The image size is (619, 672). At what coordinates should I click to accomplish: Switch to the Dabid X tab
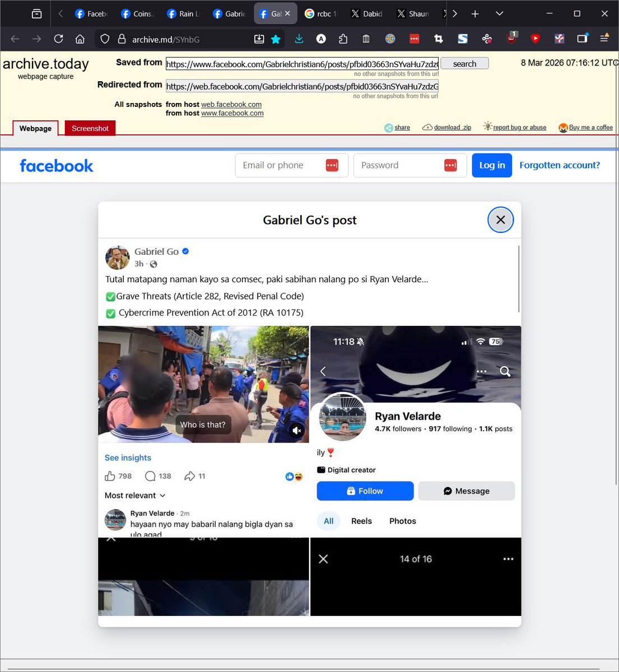tap(366, 13)
